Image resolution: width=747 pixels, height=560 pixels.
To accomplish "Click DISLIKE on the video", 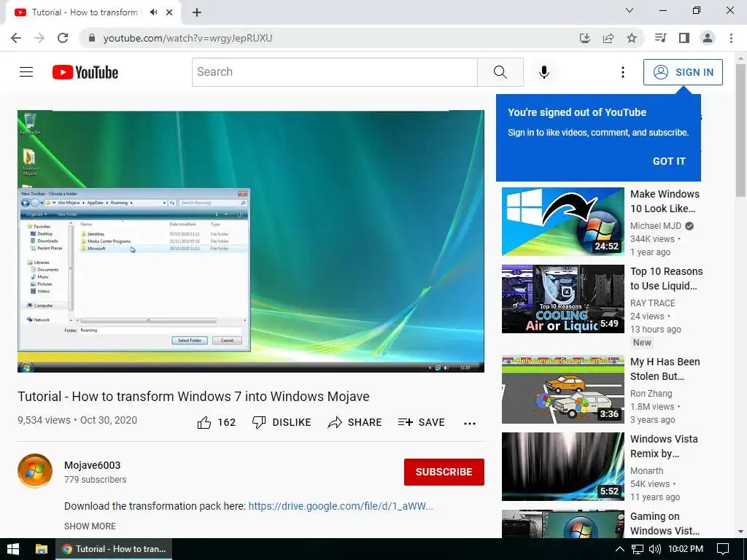I will [x=282, y=422].
